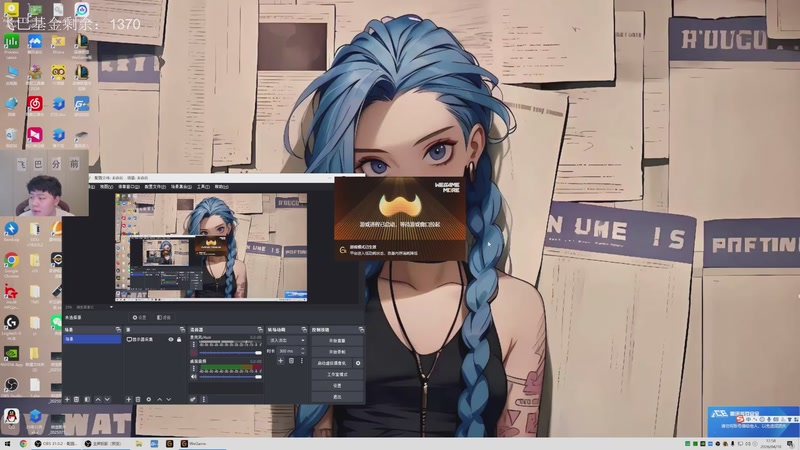Click OBS 31.0.2 taskbar button
The image size is (800, 450).
(x=56, y=444)
